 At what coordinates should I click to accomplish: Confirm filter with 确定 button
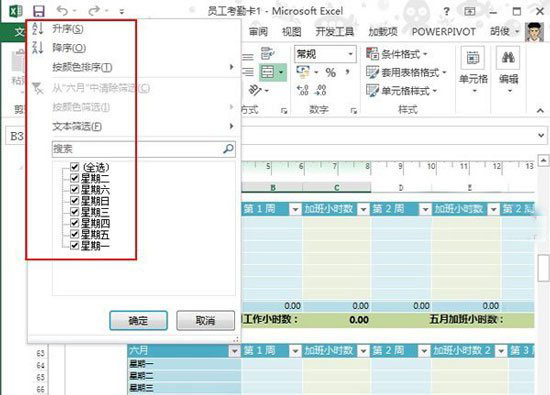[139, 320]
